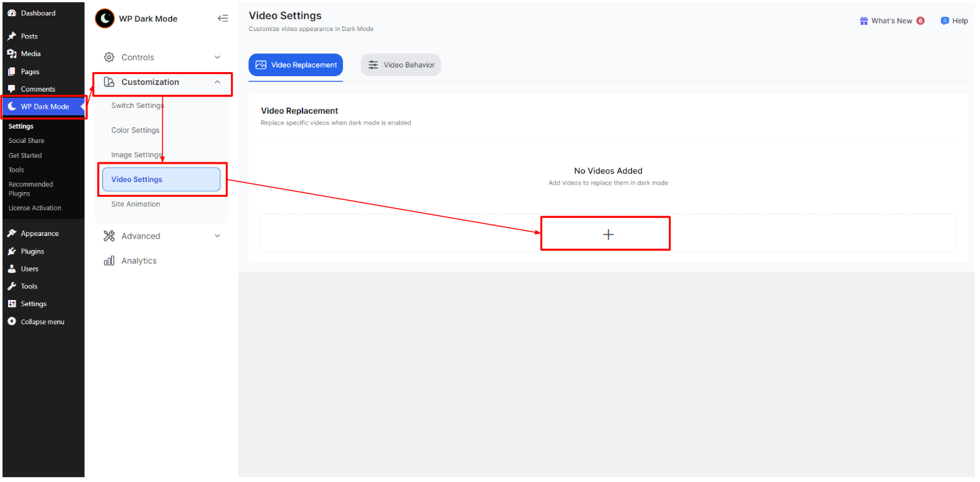Click the Plugins plug icon

coord(11,251)
